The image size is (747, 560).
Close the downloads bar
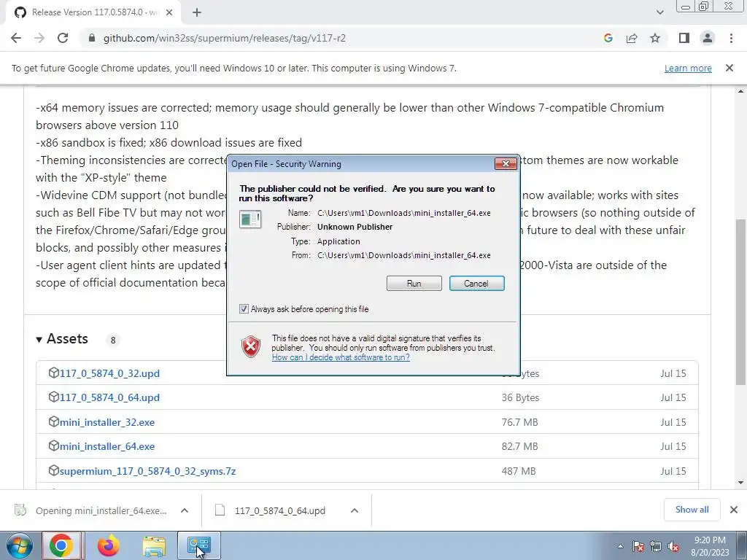(734, 510)
